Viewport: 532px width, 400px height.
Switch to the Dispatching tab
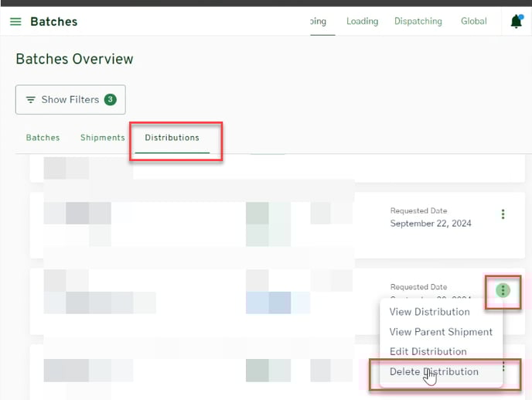pos(418,22)
